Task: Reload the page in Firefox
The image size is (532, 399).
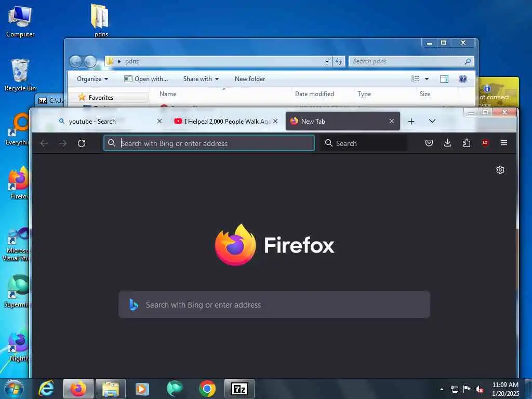Action: pos(82,143)
